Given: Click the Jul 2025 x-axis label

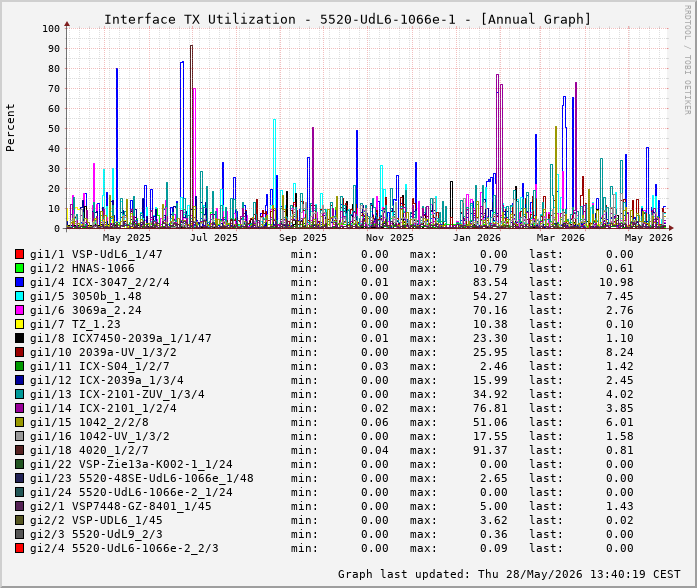Looking at the screenshot, I should click(214, 238).
